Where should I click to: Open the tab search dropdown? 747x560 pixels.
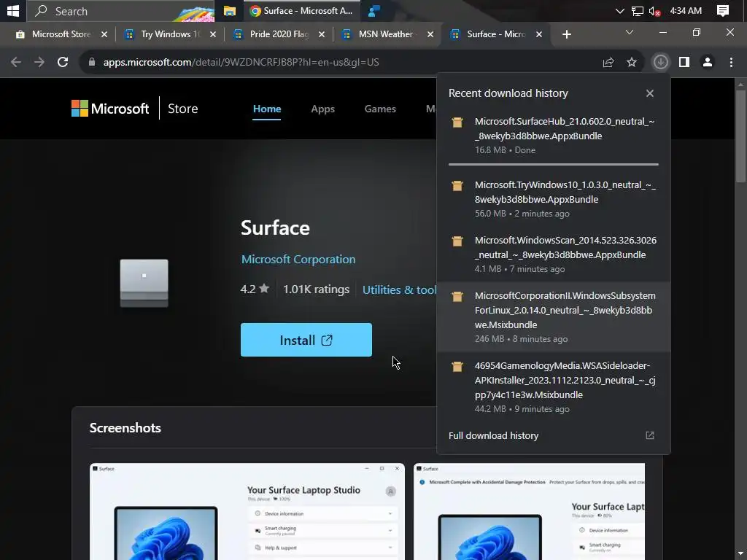tap(630, 32)
